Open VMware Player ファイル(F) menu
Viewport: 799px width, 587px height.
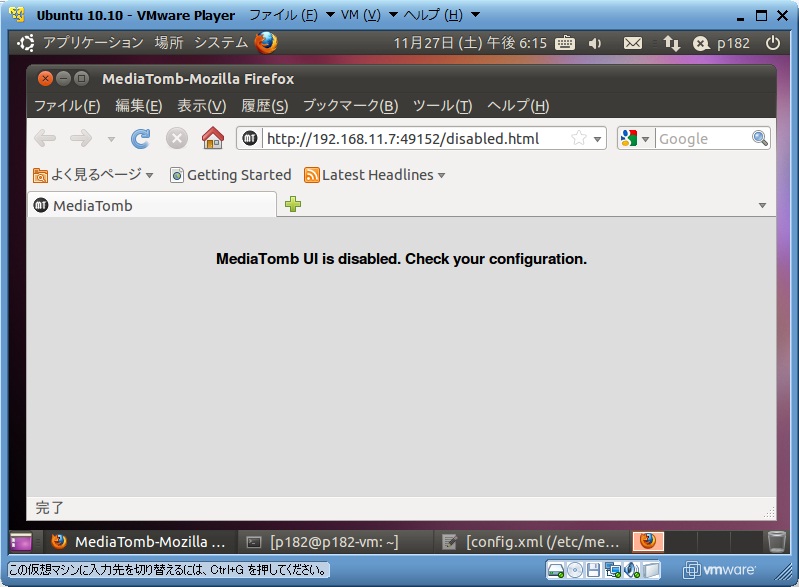(291, 15)
